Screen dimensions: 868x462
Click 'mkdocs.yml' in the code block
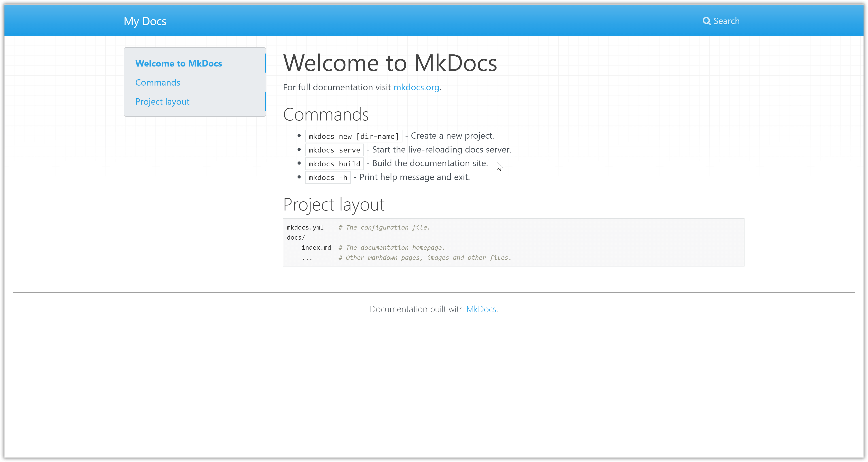tap(305, 228)
